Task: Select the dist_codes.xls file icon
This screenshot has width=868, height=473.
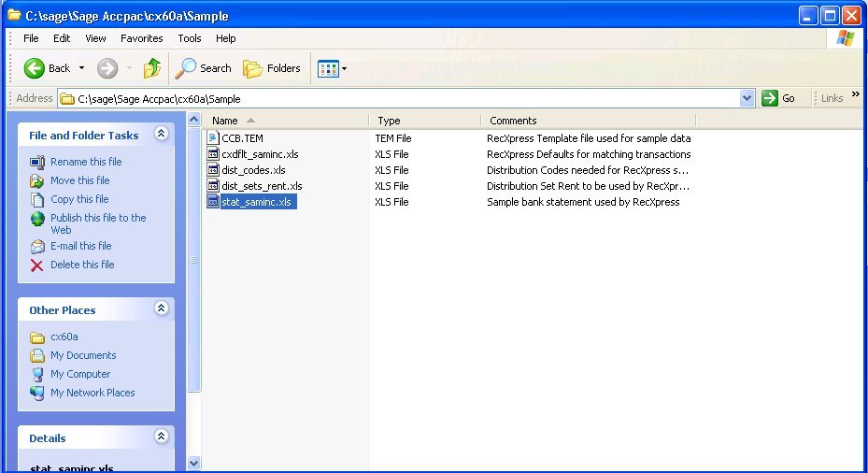Action: 213,170
